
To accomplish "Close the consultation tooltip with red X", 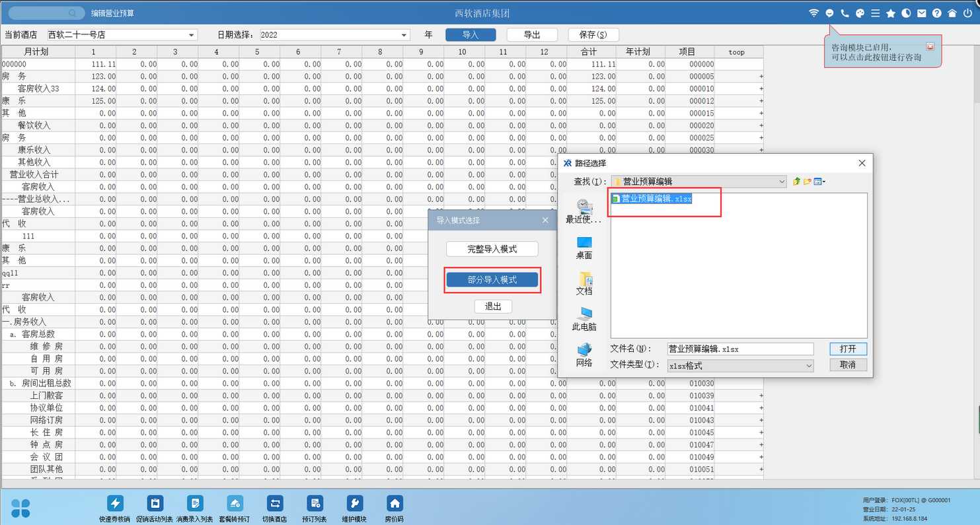I will pos(930,47).
